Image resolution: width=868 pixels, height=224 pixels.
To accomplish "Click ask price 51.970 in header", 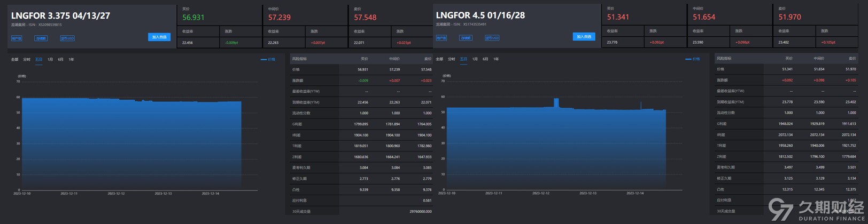I will coord(789,17).
